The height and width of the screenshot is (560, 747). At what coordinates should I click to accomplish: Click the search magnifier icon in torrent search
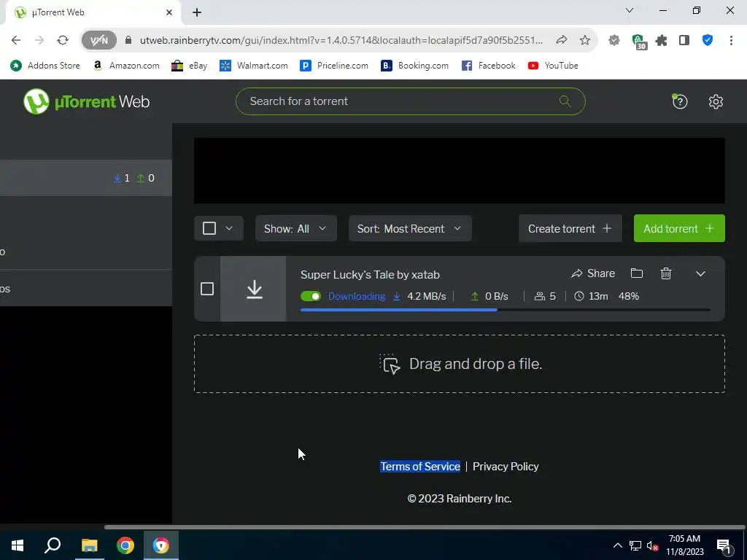(565, 101)
